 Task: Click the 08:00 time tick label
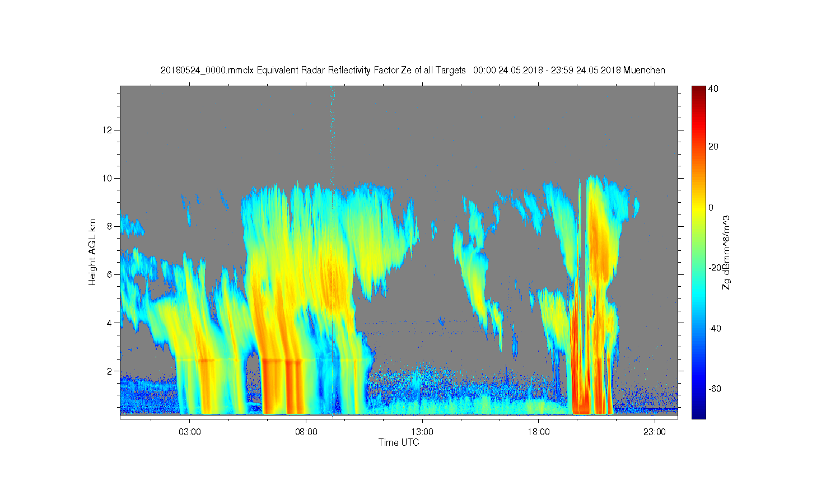306,432
